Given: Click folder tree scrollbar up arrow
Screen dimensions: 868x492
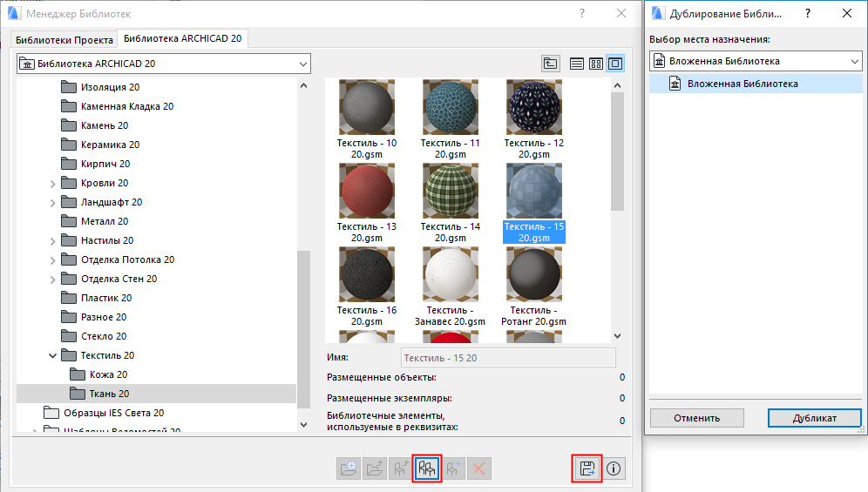Looking at the screenshot, I should tap(303, 85).
